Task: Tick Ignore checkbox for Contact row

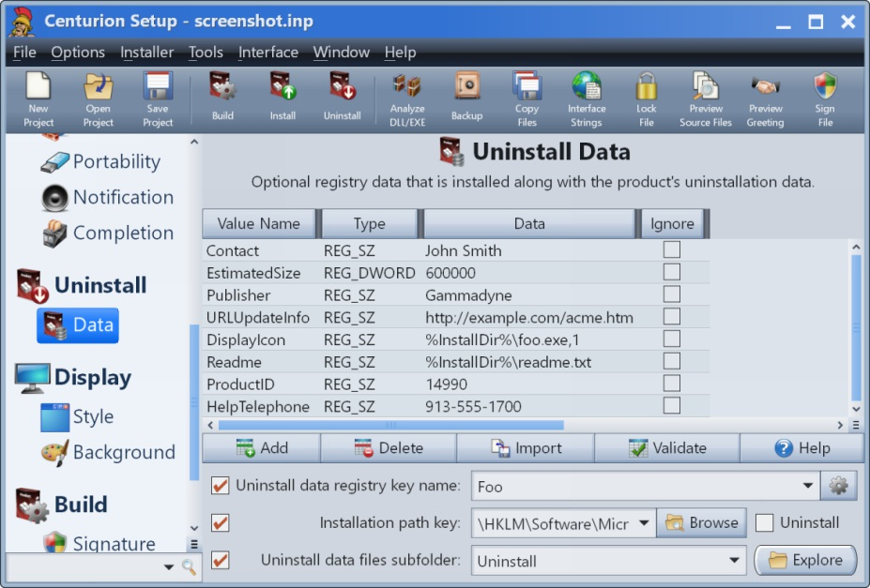Action: tap(672, 250)
